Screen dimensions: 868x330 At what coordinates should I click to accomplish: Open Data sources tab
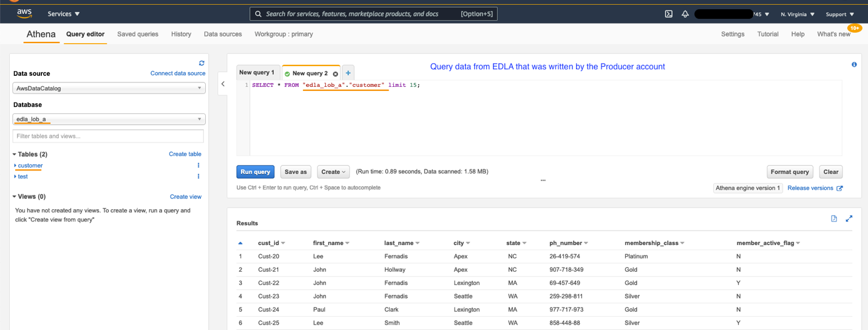click(x=223, y=35)
